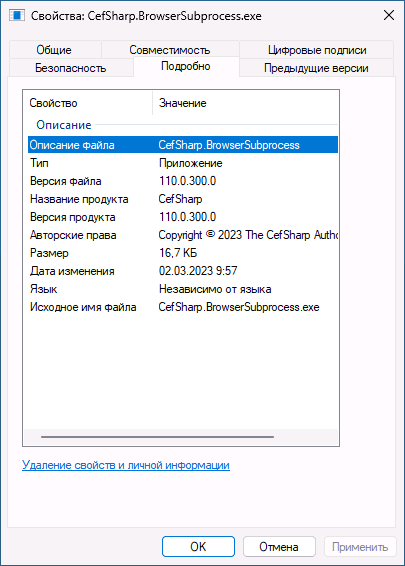Click the Свойство column header

coord(88,103)
